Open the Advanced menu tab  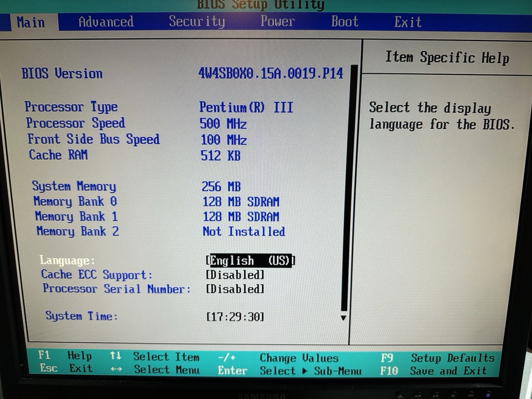106,22
